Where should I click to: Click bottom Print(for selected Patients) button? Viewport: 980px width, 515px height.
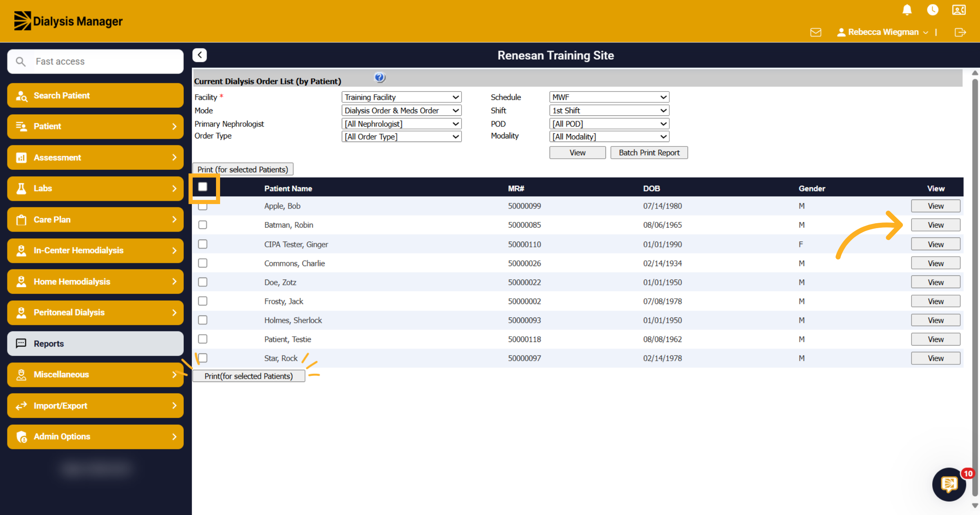click(249, 376)
